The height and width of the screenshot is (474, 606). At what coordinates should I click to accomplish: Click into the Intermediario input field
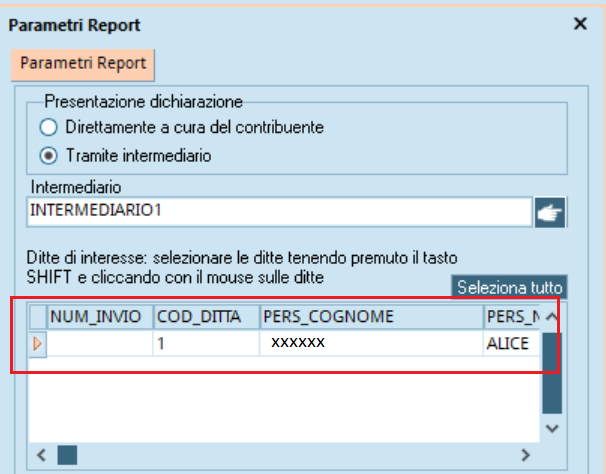pos(279,211)
